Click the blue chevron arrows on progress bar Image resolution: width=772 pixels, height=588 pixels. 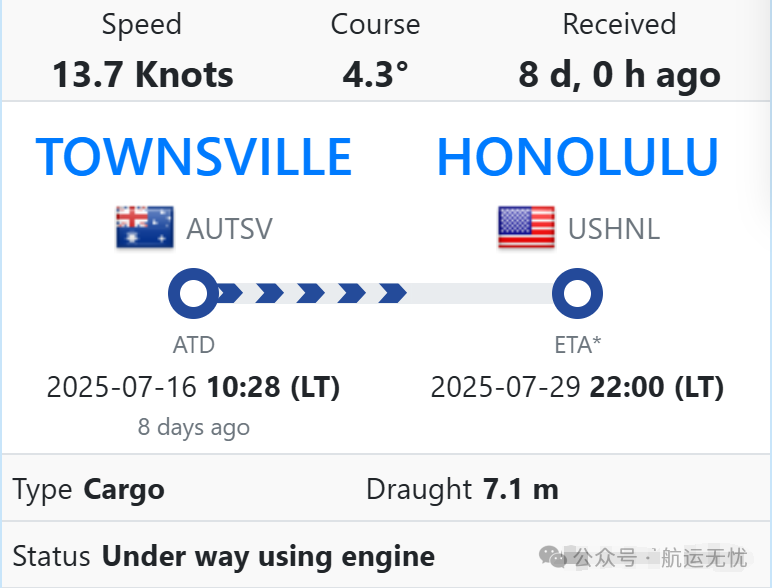[312, 294]
